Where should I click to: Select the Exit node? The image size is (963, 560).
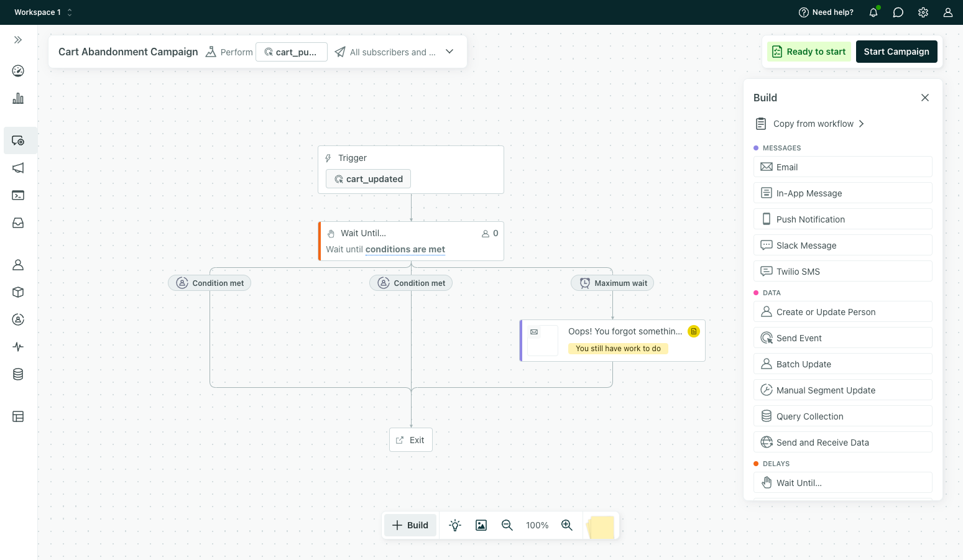(x=411, y=440)
